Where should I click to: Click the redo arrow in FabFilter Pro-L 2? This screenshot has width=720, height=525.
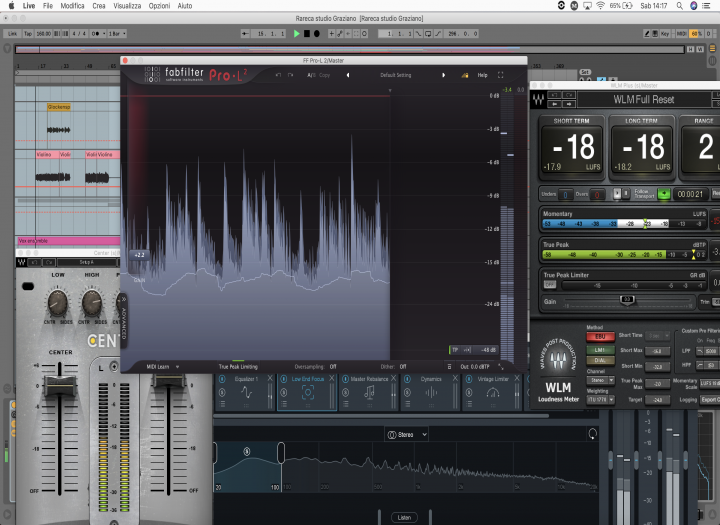coord(290,75)
